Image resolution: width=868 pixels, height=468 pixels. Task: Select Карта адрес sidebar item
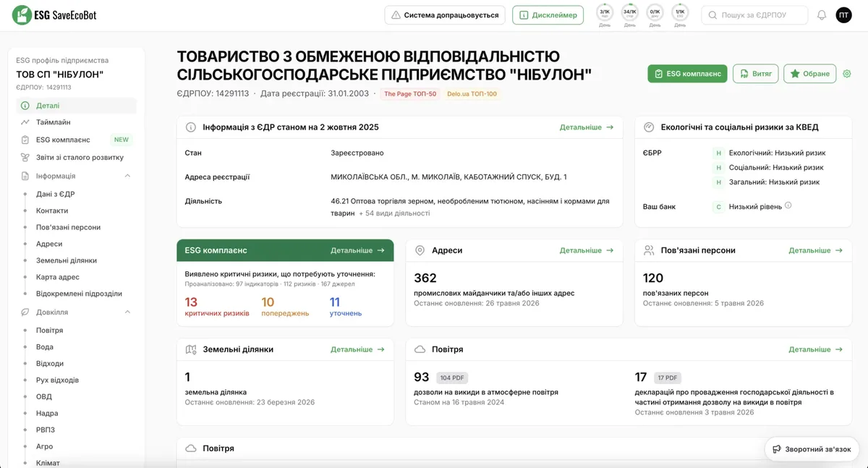coord(58,277)
